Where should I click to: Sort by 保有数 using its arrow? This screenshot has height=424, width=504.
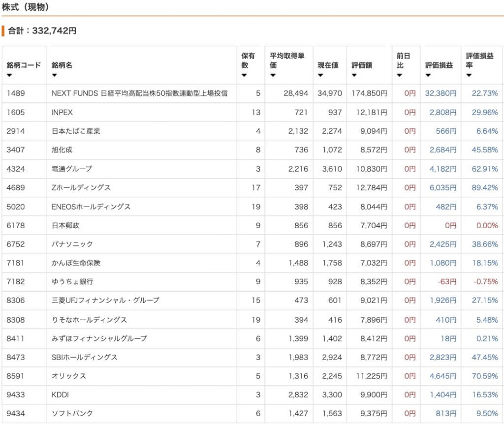point(244,75)
